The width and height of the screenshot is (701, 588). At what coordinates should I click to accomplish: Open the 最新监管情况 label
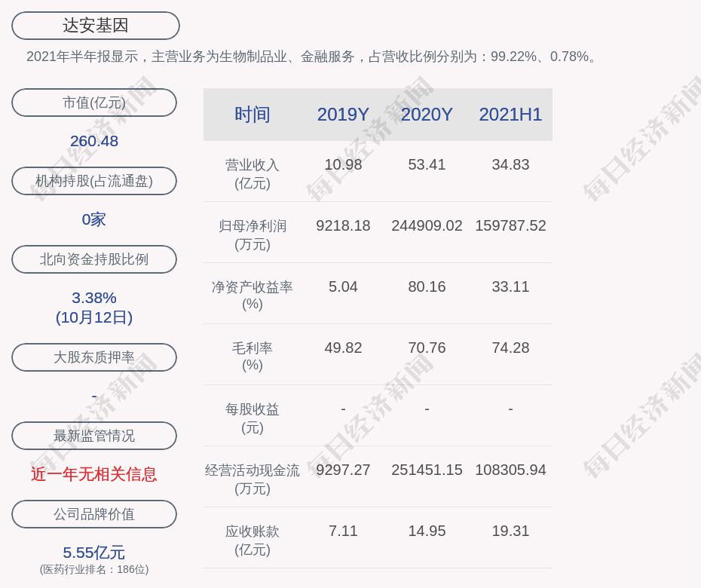(94, 436)
